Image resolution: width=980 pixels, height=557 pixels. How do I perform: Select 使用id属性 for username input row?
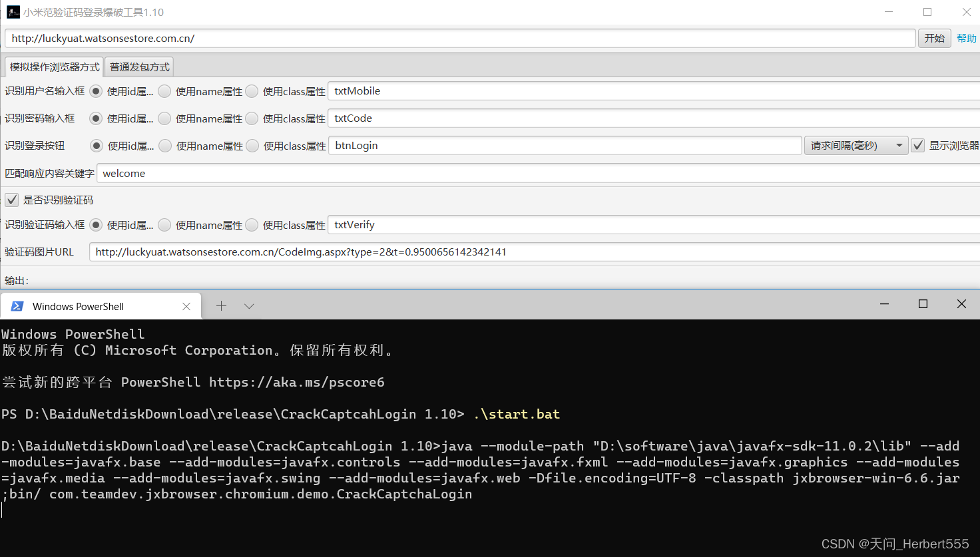(96, 91)
